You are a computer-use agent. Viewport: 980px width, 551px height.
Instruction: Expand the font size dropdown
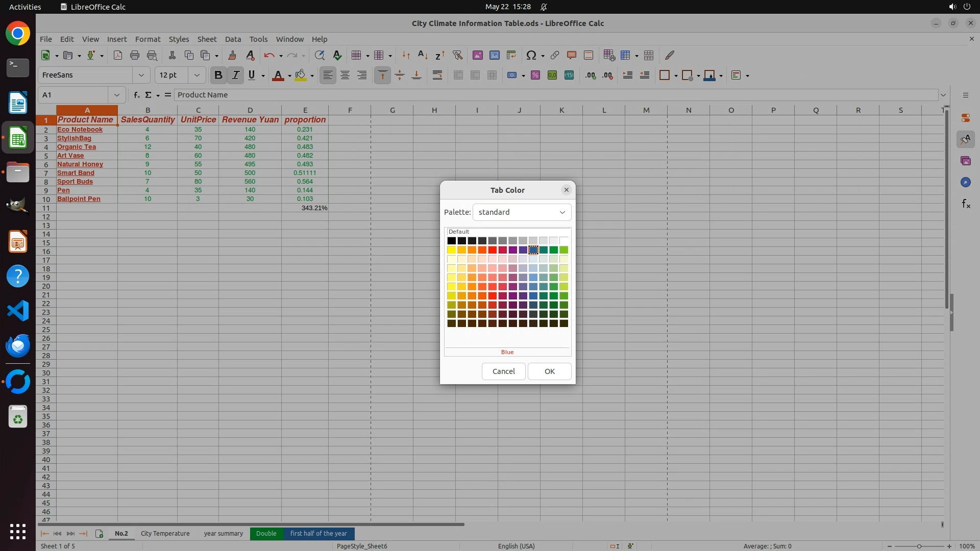click(197, 76)
